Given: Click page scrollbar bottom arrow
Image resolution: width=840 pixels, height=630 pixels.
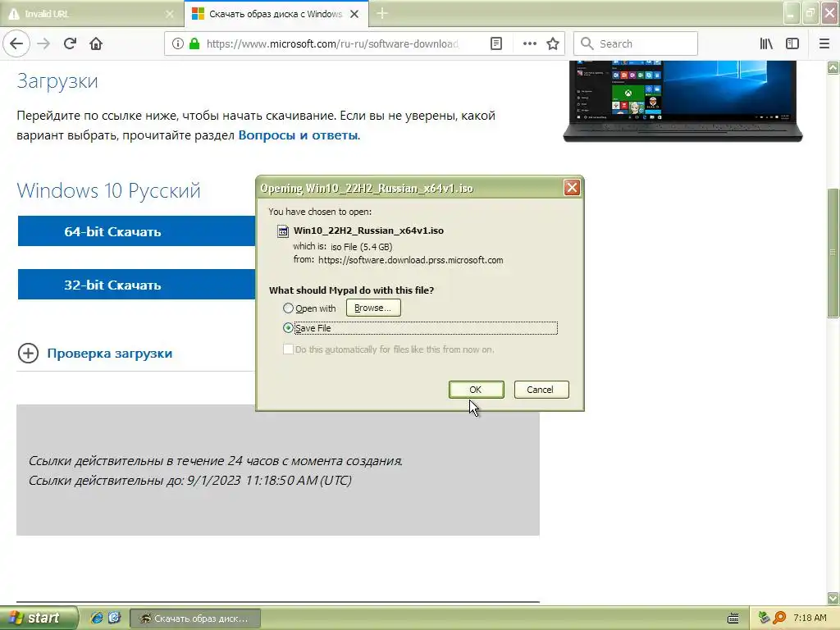Looking at the screenshot, I should point(833,598).
